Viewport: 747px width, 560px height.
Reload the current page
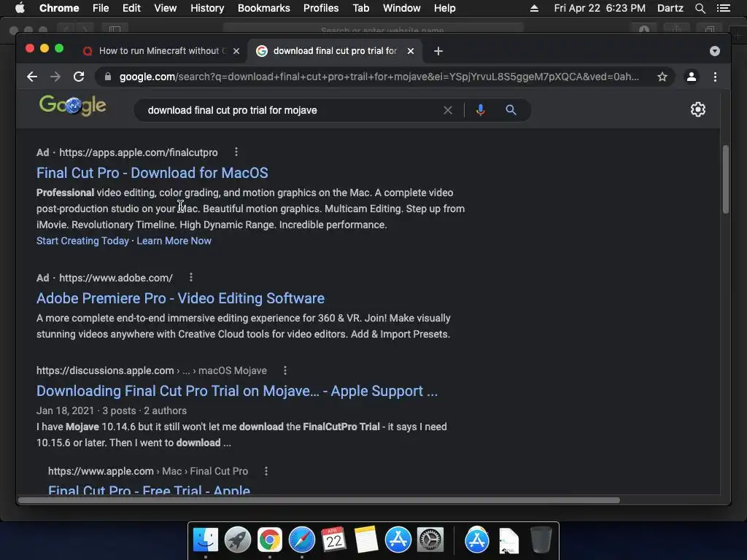(79, 77)
